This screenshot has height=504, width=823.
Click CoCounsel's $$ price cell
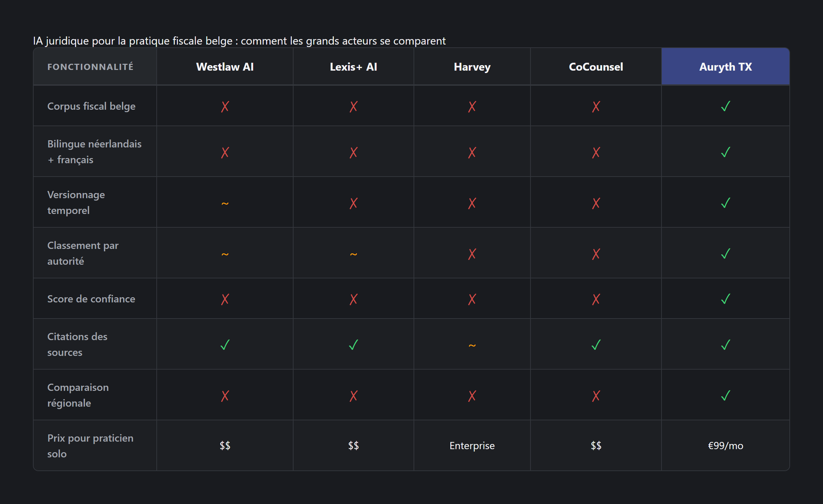(x=596, y=446)
